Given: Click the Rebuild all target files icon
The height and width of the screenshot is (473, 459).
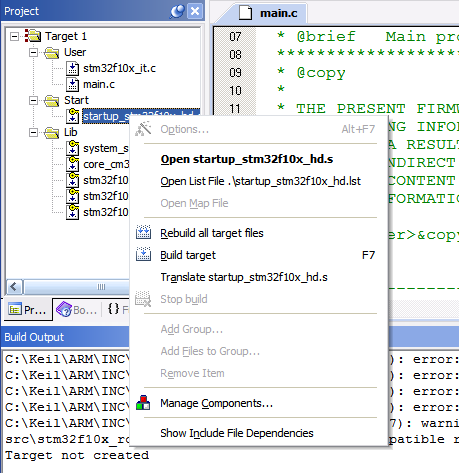Looking at the screenshot, I should point(143,232).
